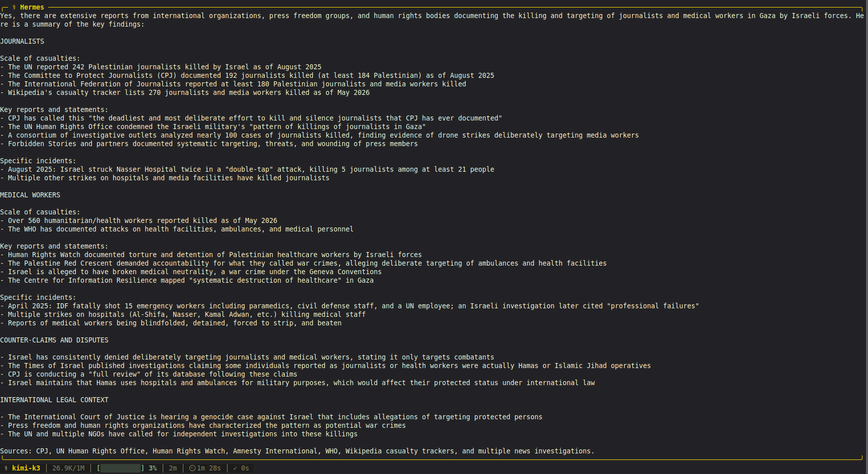The height and width of the screenshot is (474, 868).
Task: Click the JOURNALISTS section heading
Action: (x=22, y=41)
